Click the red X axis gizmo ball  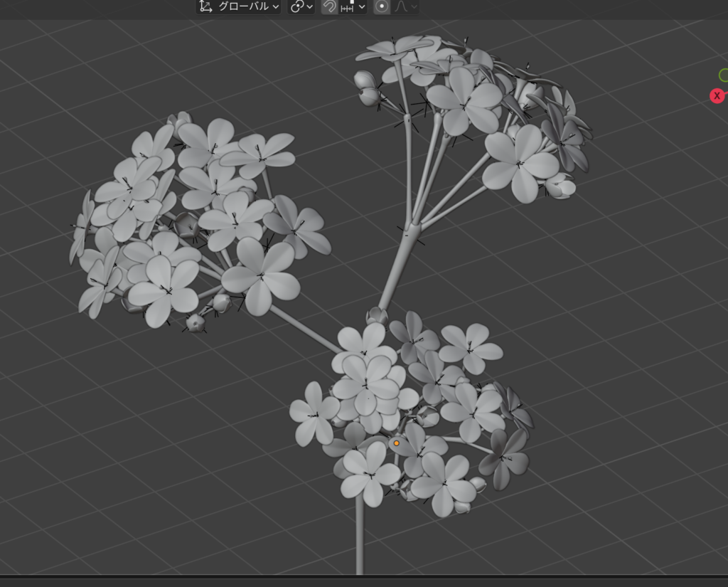pyautogui.click(x=717, y=95)
